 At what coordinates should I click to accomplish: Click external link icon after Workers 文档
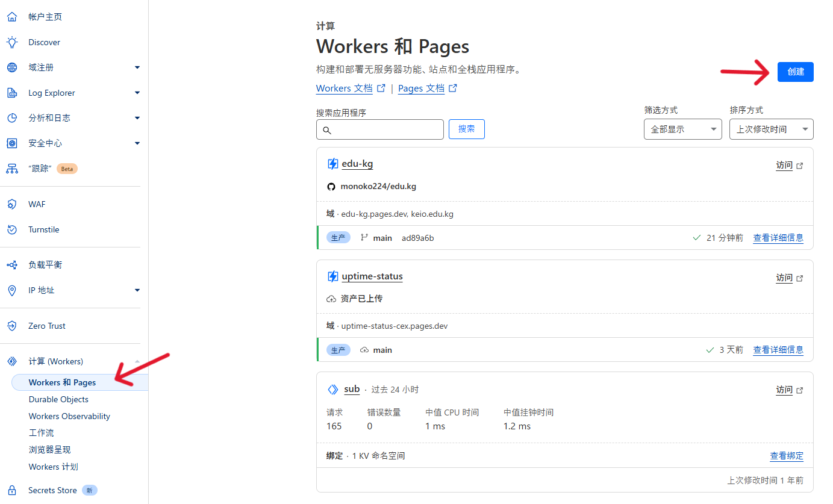[381, 88]
